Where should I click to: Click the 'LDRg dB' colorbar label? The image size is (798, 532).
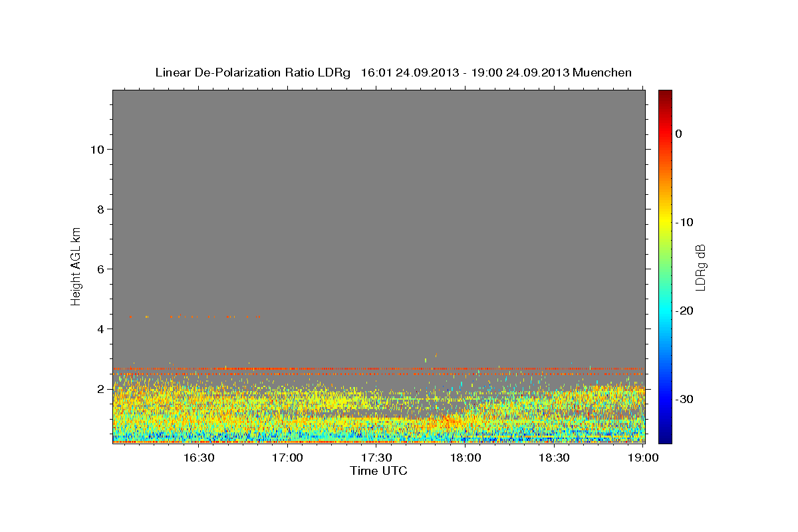point(700,267)
